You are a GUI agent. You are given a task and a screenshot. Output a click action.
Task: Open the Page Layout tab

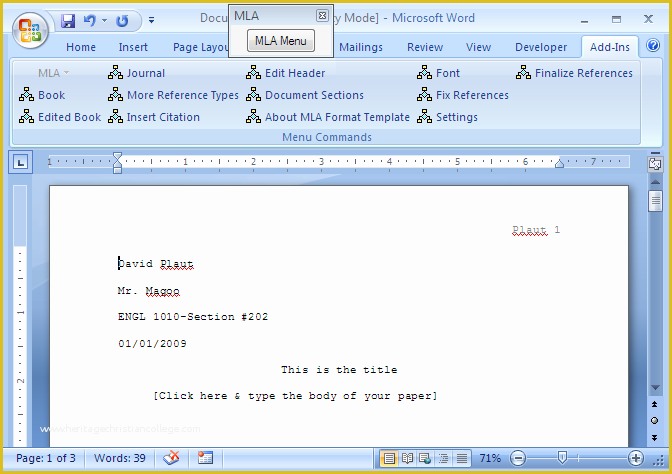(200, 47)
